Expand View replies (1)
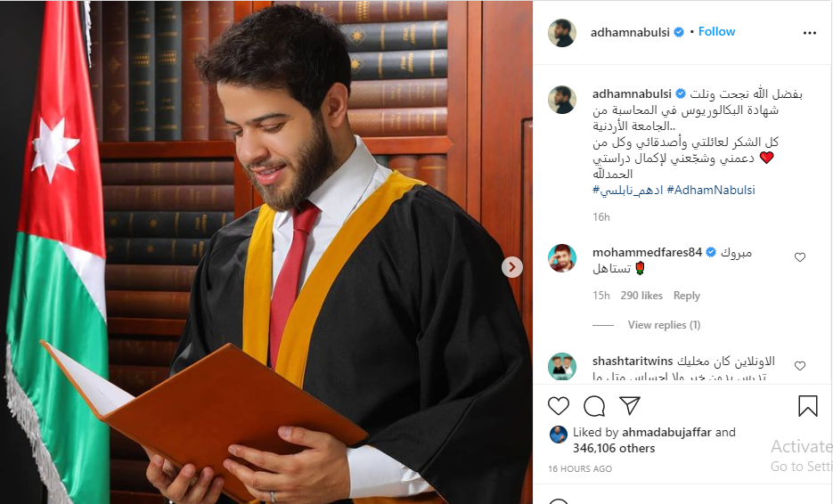833x504 pixels. [x=664, y=325]
